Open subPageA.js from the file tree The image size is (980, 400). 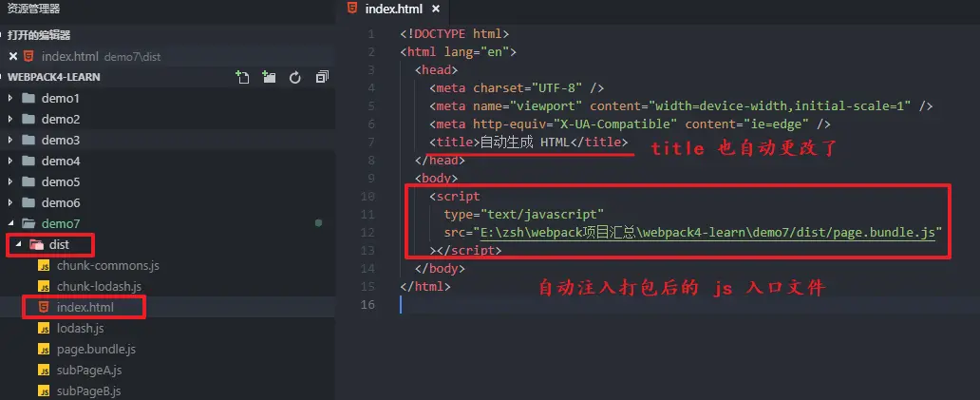[x=88, y=370]
